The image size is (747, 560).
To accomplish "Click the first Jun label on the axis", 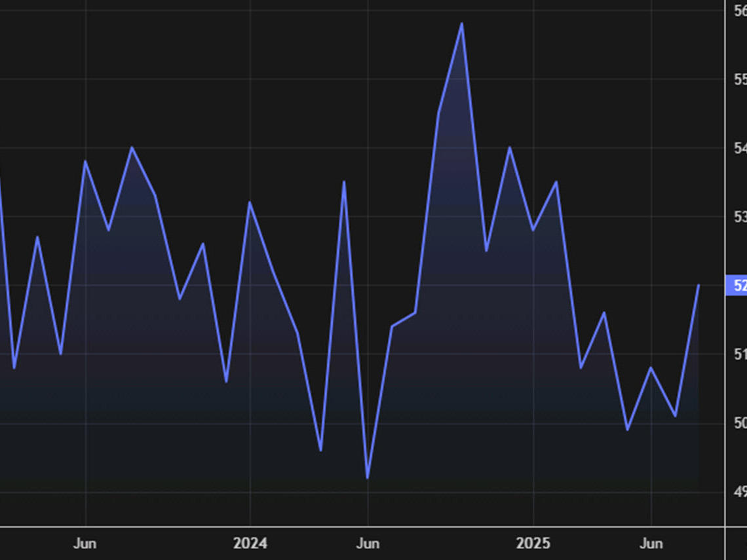I will click(x=85, y=544).
